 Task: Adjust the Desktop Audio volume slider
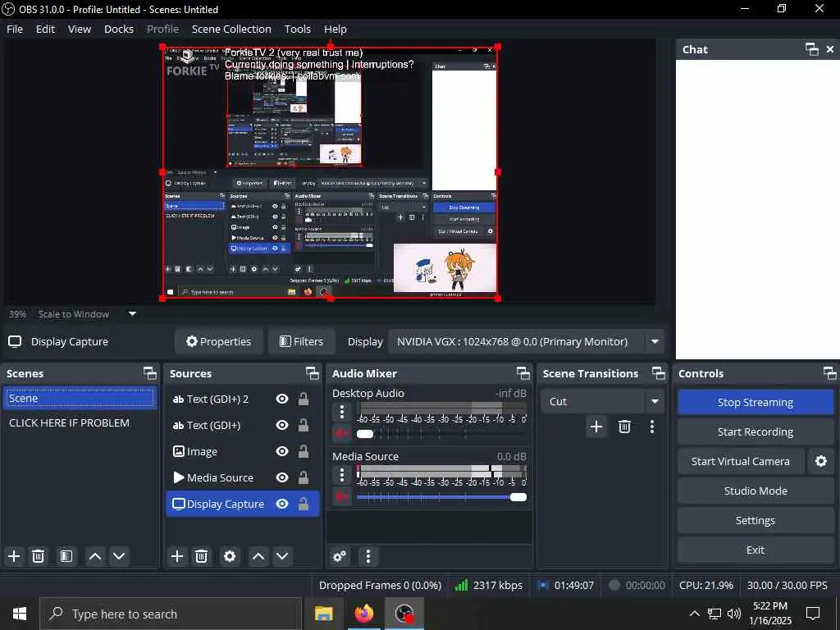(x=442, y=433)
